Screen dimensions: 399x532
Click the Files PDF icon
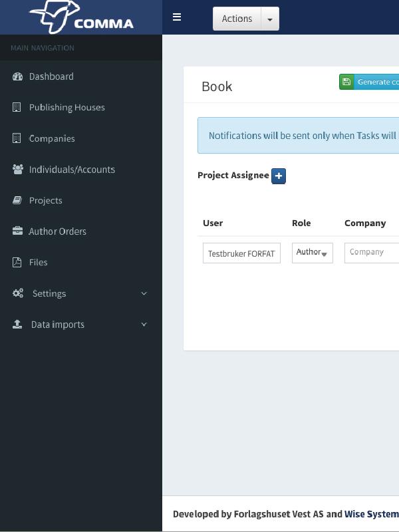(x=17, y=262)
